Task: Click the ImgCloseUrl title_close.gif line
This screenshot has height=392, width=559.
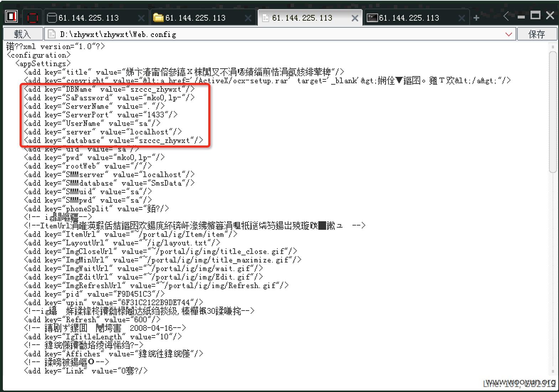Action: tap(160, 251)
